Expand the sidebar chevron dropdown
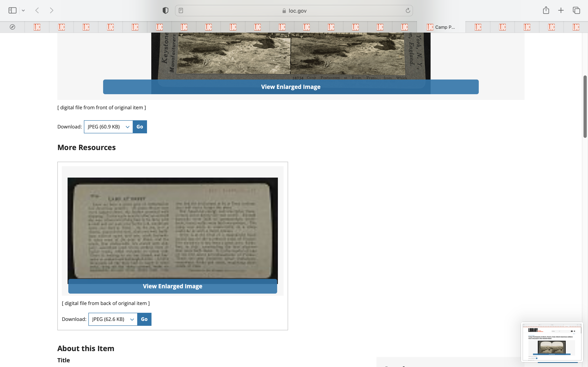The image size is (588, 367). coord(23,10)
